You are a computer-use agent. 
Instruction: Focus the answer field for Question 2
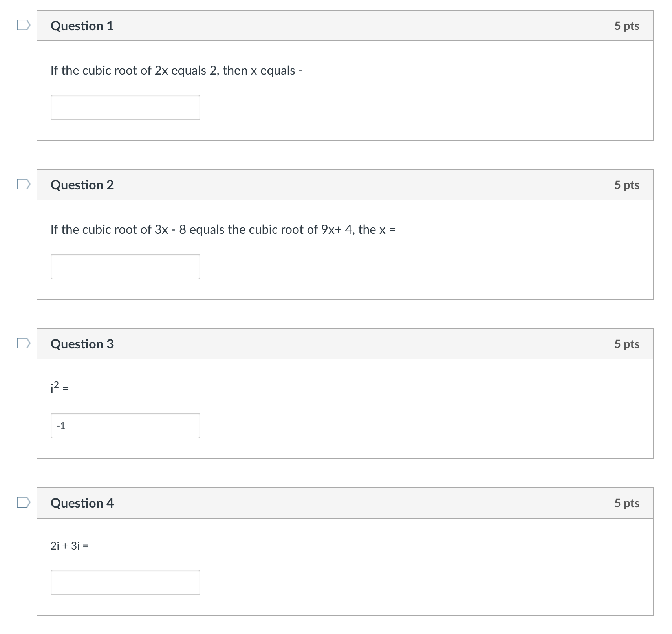pyautogui.click(x=125, y=267)
